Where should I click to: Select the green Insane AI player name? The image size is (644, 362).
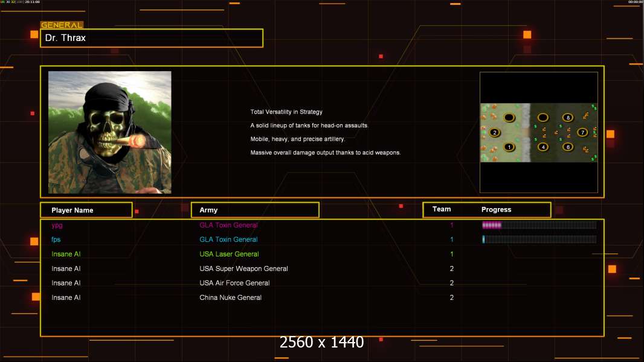(x=66, y=254)
